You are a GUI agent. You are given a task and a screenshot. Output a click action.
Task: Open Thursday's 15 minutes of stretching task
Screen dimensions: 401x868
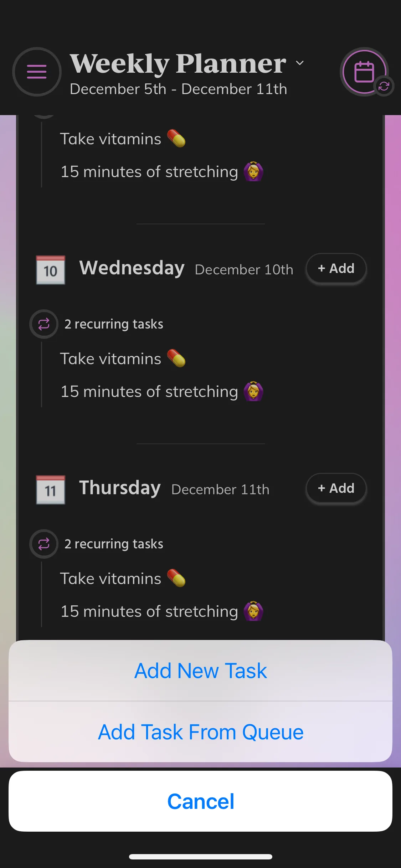pyautogui.click(x=149, y=611)
